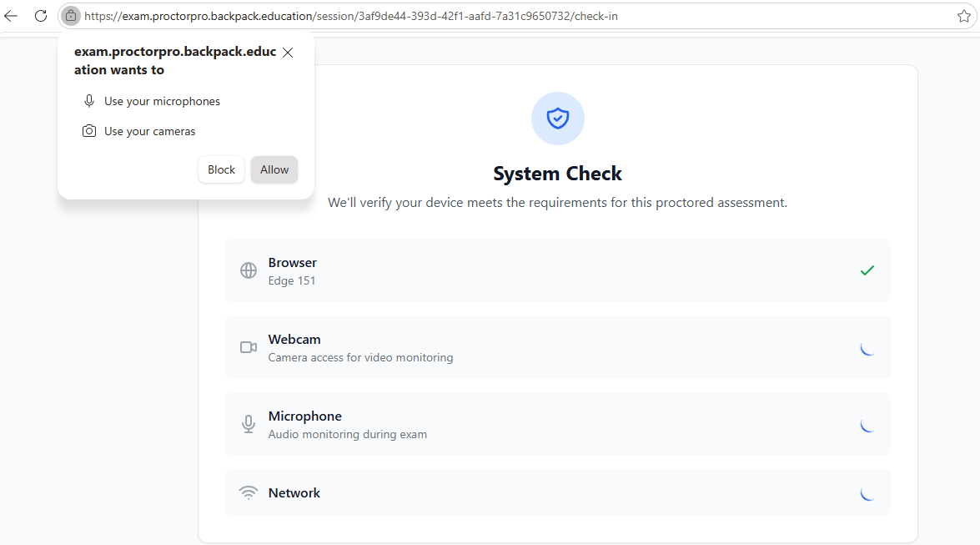
Task: Click the 'Browser' row label
Action: click(x=293, y=263)
